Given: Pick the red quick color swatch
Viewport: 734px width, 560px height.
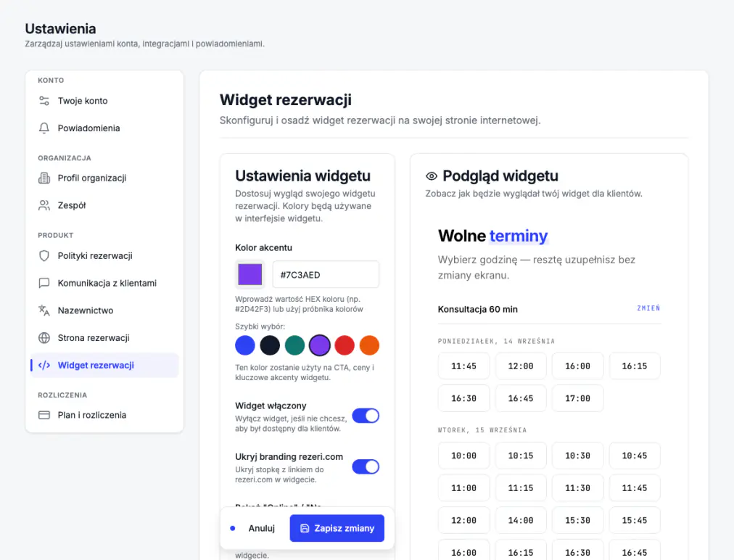Looking at the screenshot, I should pyautogui.click(x=345, y=345).
